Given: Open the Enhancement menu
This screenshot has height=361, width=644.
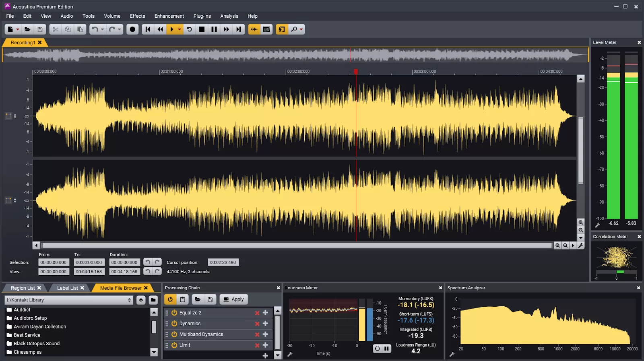Looking at the screenshot, I should (x=169, y=16).
